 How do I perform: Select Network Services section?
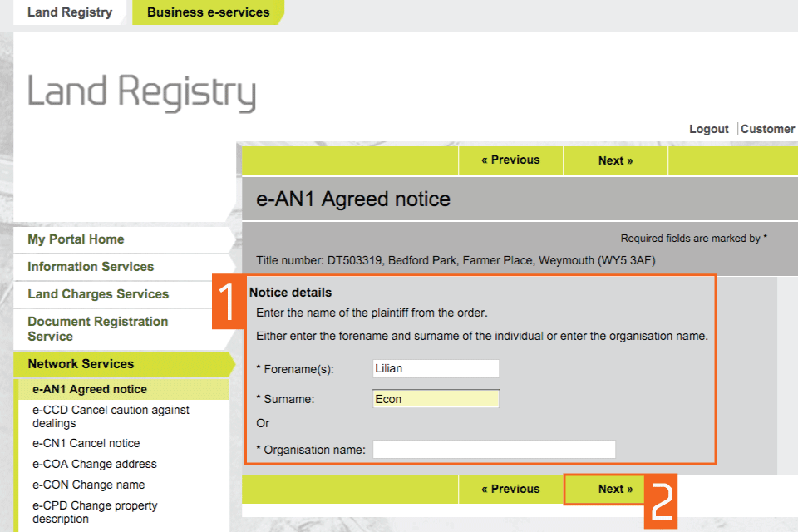click(x=81, y=364)
